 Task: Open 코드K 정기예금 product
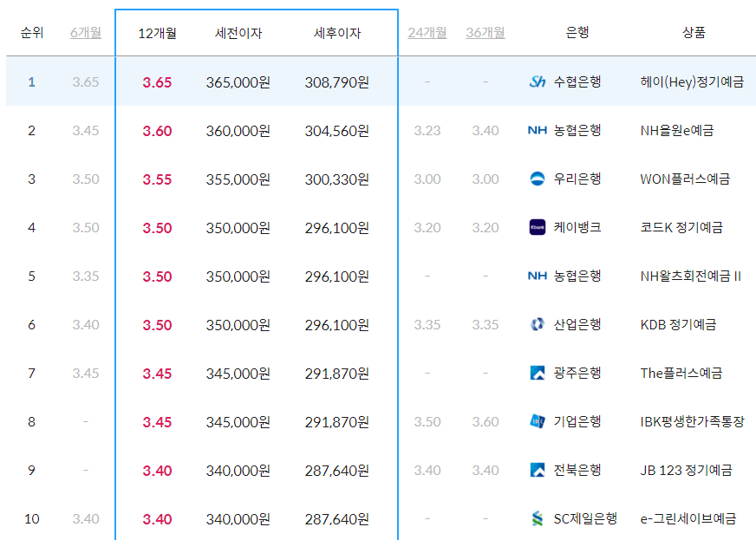point(681,228)
